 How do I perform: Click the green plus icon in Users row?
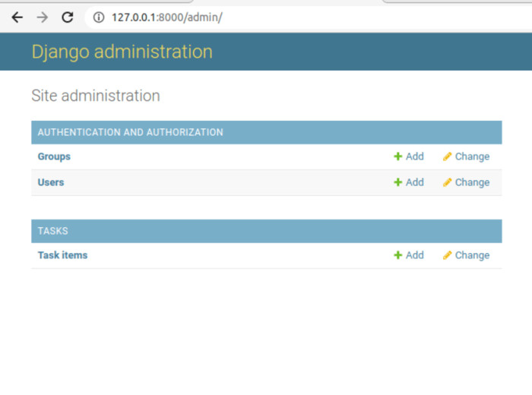tap(398, 182)
